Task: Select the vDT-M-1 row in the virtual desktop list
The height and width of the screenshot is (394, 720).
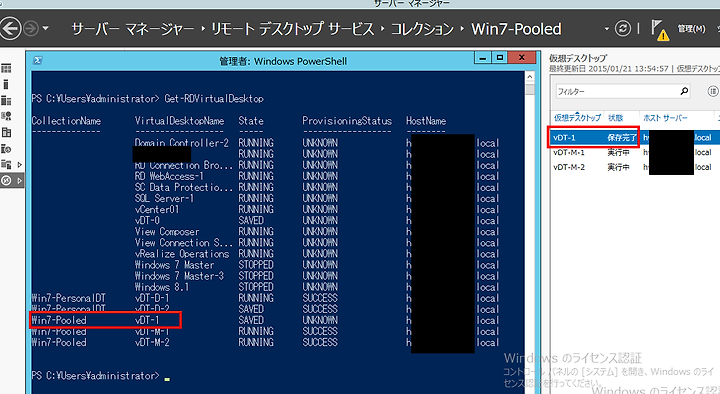Action: (x=635, y=152)
